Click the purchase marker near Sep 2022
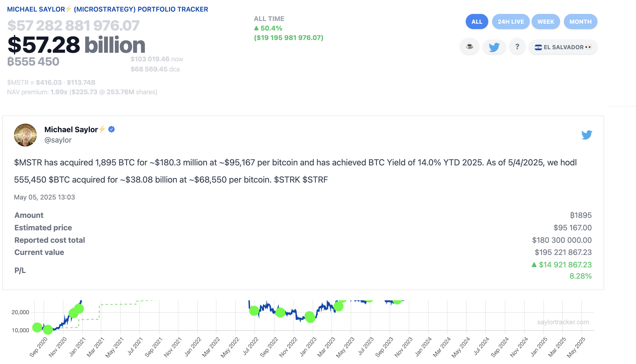 [x=280, y=312]
